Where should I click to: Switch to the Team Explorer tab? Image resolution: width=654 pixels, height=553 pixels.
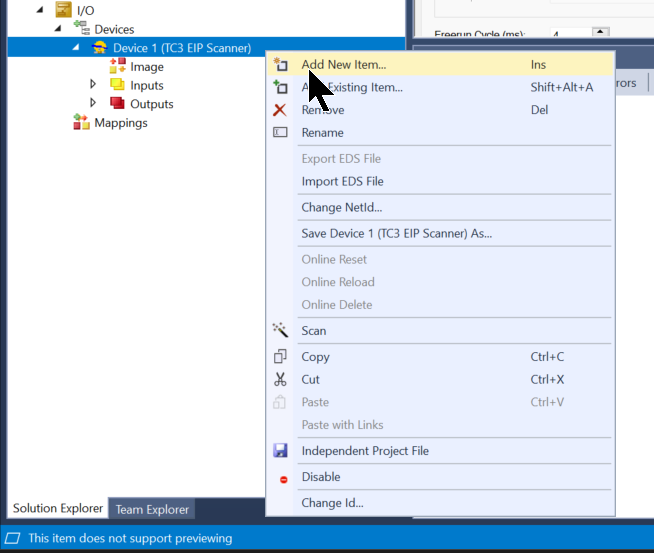tap(152, 510)
